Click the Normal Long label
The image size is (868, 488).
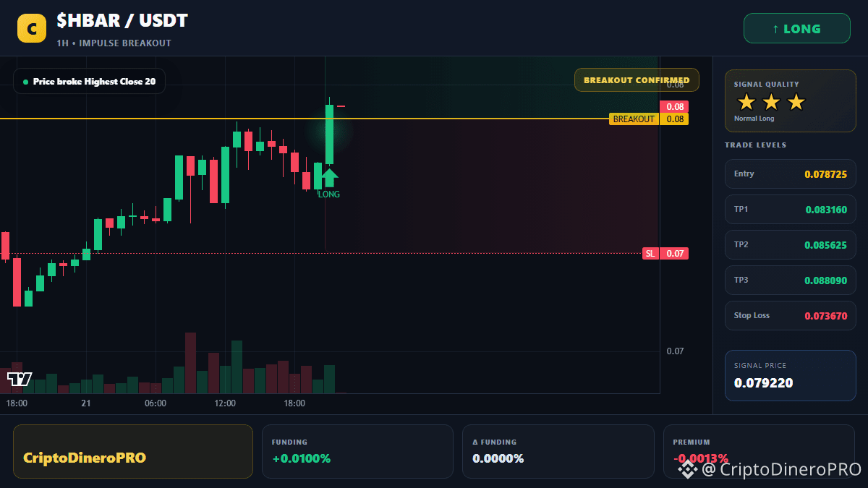tap(754, 119)
